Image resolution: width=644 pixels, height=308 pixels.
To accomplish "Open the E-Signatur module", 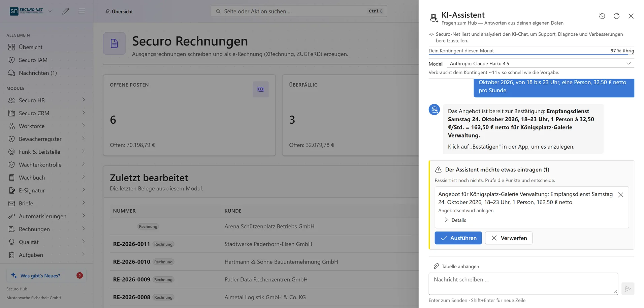I will pos(46,190).
